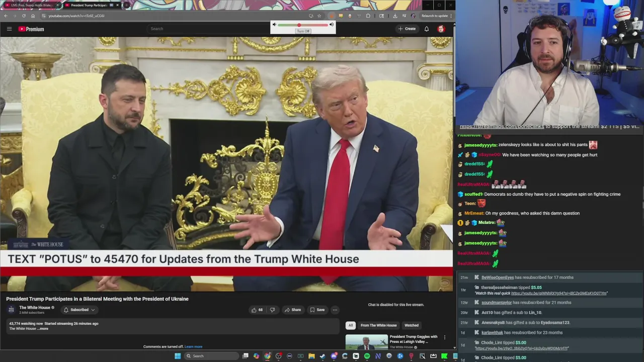Image resolution: width=644 pixels, height=362 pixels.
Task: Open President Trump Gaggles with Press thumbnail
Action: point(366,342)
